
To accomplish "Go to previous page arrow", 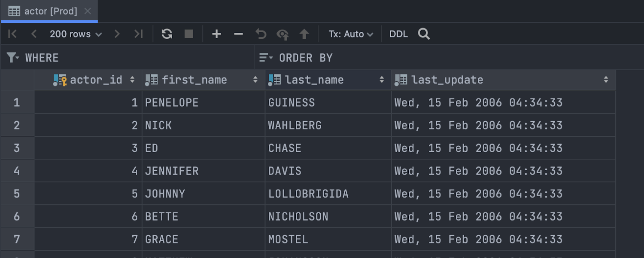I will point(34,34).
